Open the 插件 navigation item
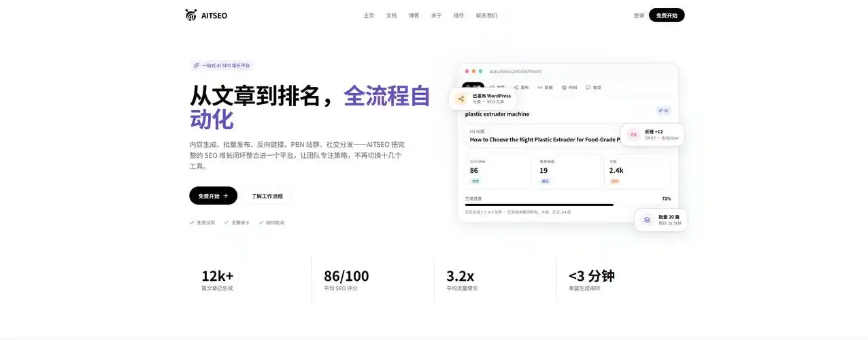 pyautogui.click(x=458, y=15)
